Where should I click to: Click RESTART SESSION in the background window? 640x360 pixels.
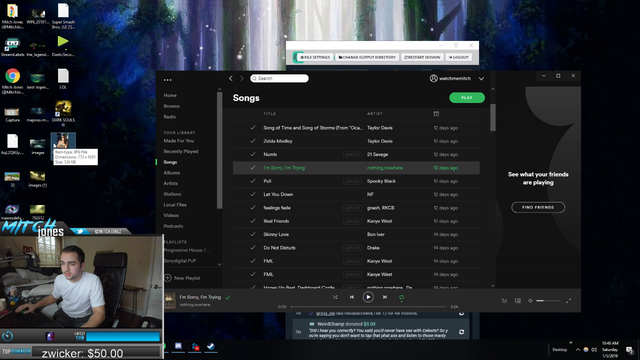[422, 57]
